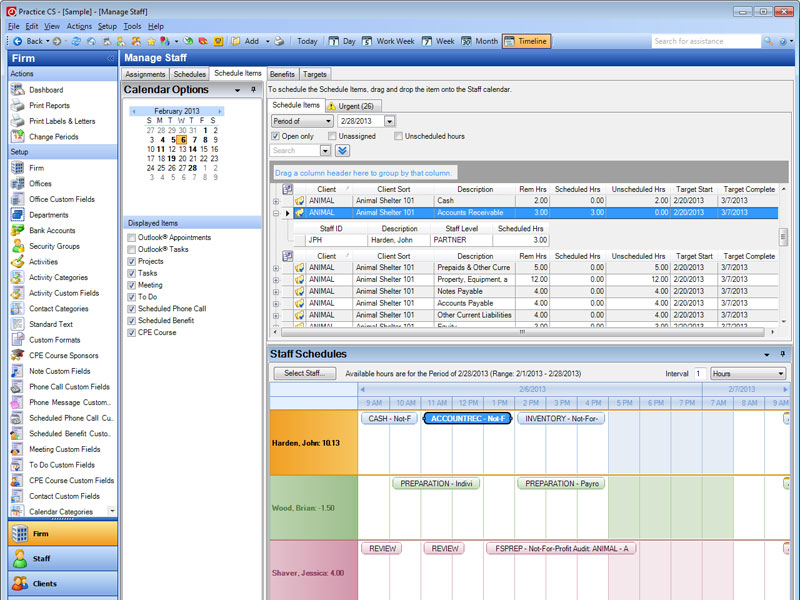Select February 14 in the mini calendar

coord(192,149)
